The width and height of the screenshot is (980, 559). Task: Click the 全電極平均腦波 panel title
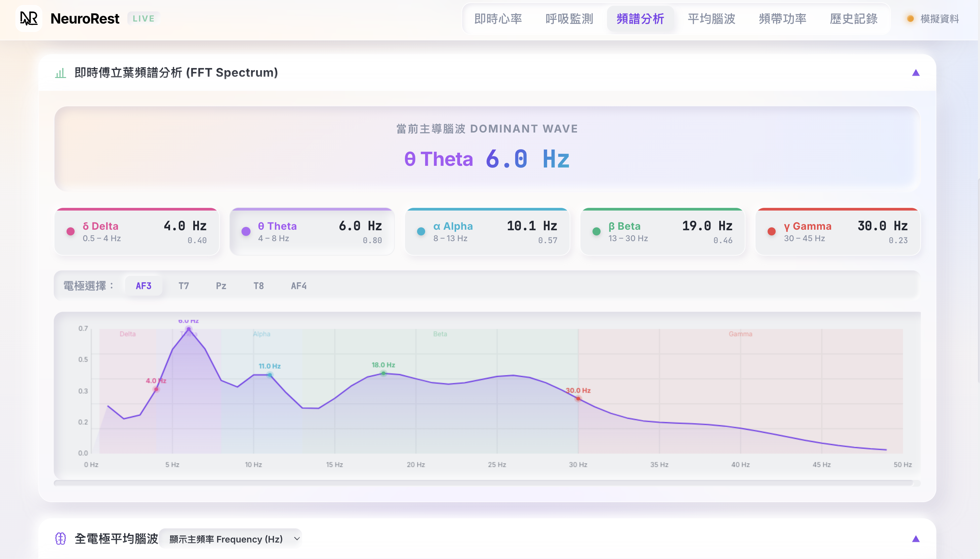(116, 539)
